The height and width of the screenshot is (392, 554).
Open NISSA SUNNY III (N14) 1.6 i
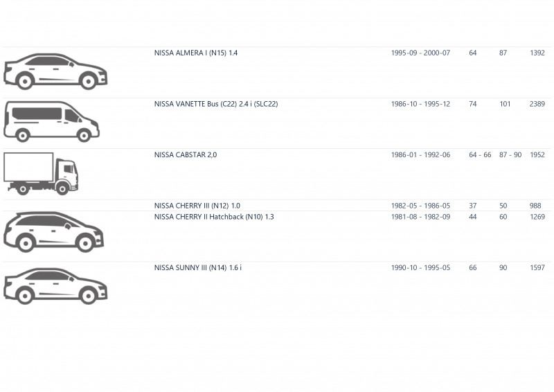198,268
